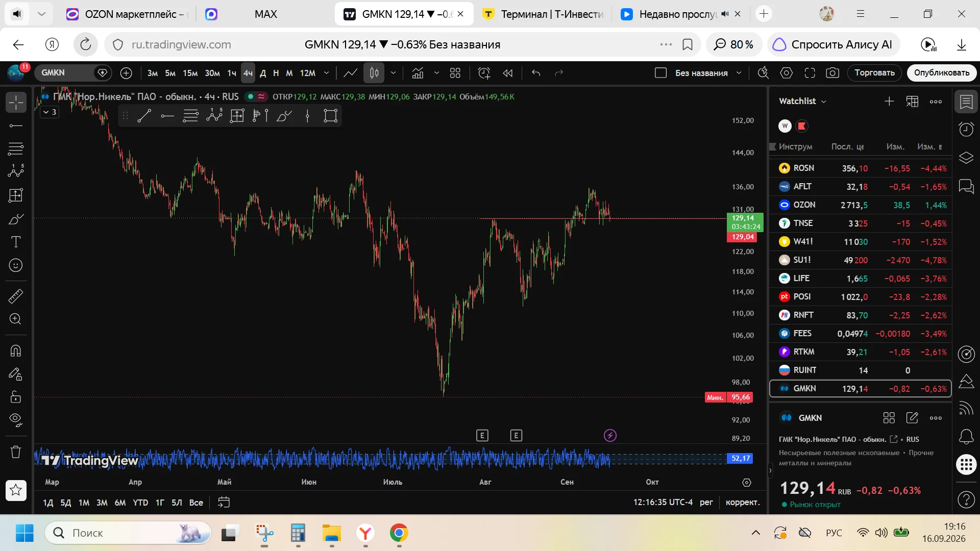Toggle the magnet snapping mode
Screen dimensions: 980x551
16,351
